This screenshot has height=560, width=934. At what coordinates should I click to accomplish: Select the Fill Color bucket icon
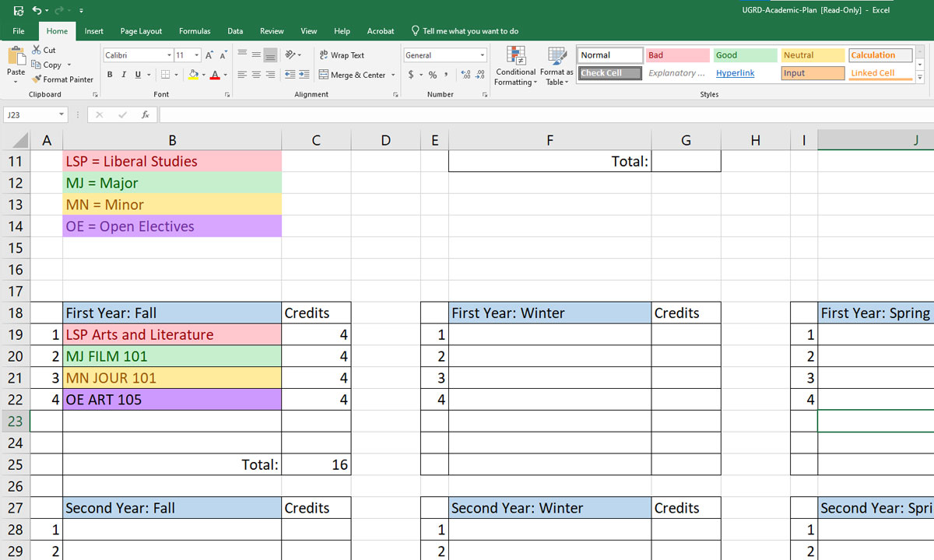click(x=193, y=75)
